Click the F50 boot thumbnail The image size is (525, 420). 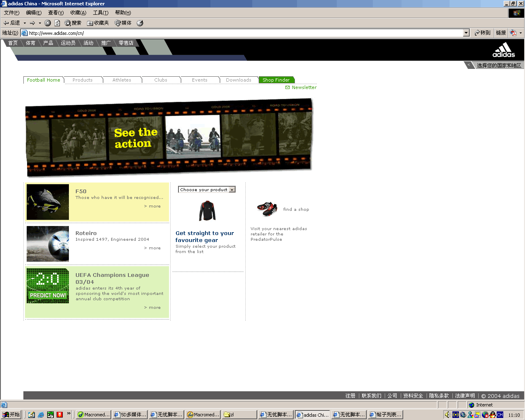pyautogui.click(x=48, y=202)
